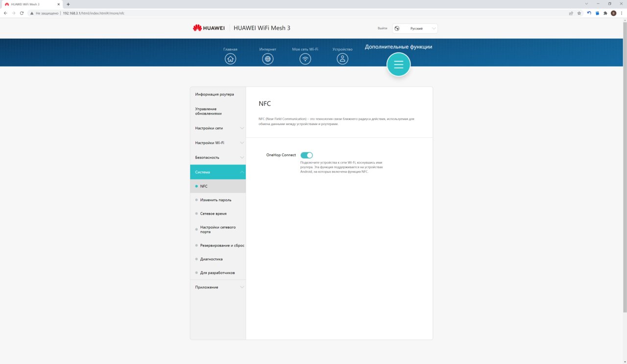
Task: Reload the router page
Action: click(22, 13)
